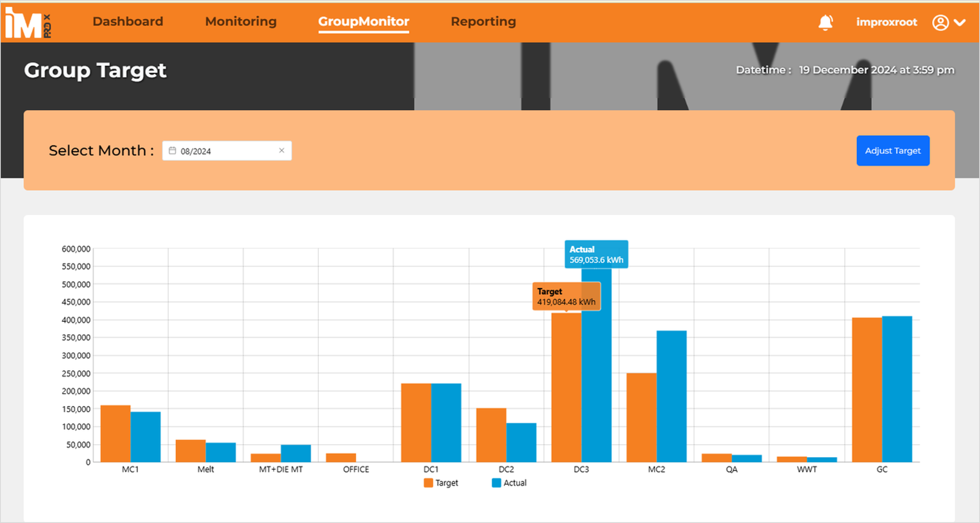Expand the account dropdown chevron
The image size is (980, 523).
pos(960,22)
